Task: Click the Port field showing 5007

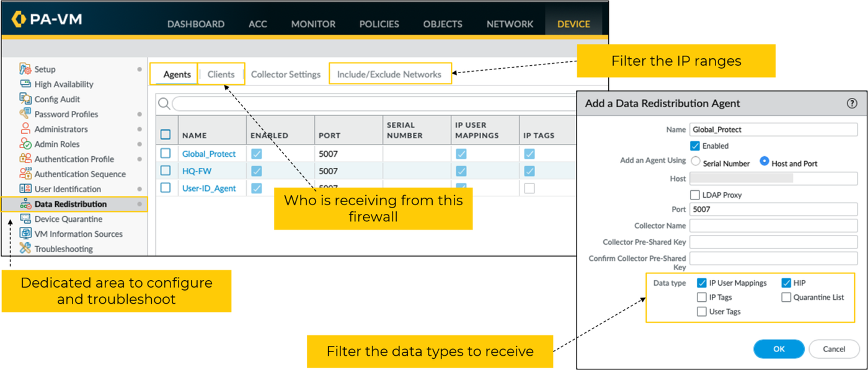Action: click(x=773, y=209)
